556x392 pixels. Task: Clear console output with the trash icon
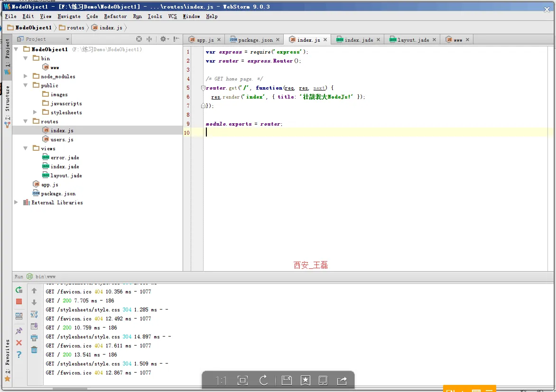pyautogui.click(x=34, y=350)
